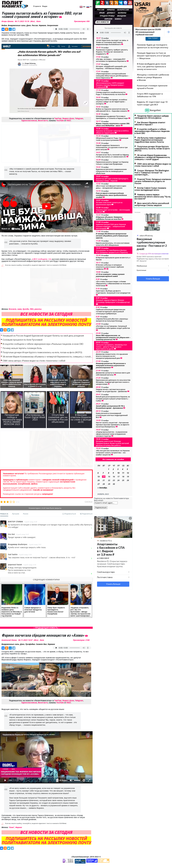
Task: Switch to Ранее comments tab
Action: pyautogui.click(x=26, y=514)
